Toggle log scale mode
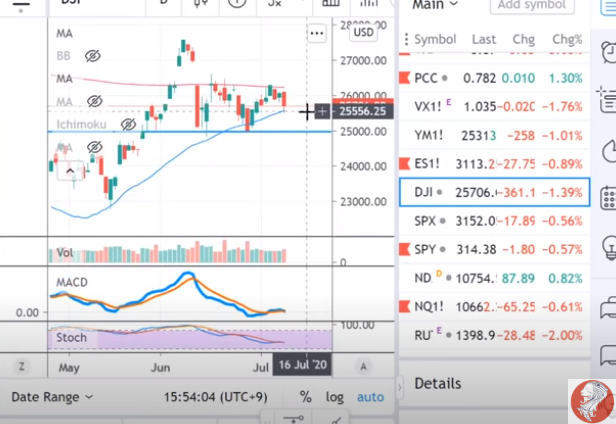The width and height of the screenshot is (616, 424). coord(335,397)
